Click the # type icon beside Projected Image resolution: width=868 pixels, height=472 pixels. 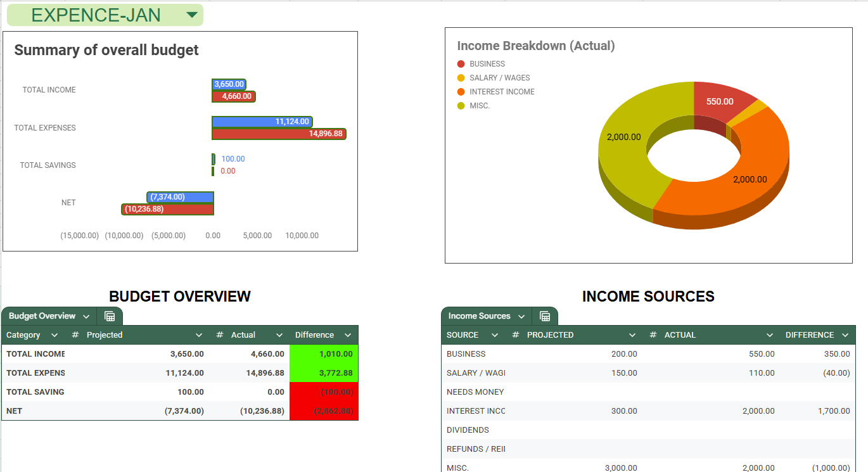click(x=75, y=335)
